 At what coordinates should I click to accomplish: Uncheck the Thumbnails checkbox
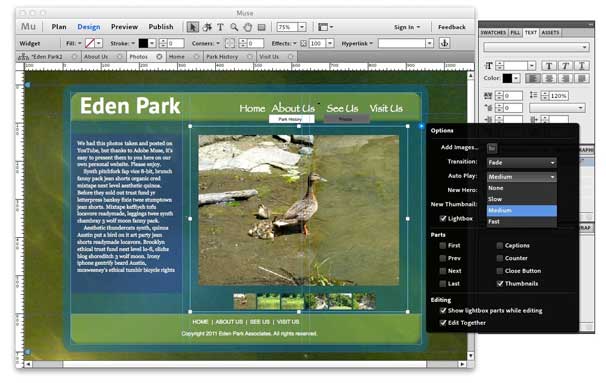500,284
